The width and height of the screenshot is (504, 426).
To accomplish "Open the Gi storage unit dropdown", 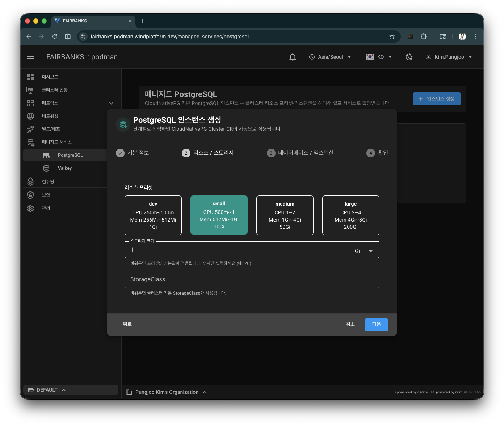I will [364, 251].
